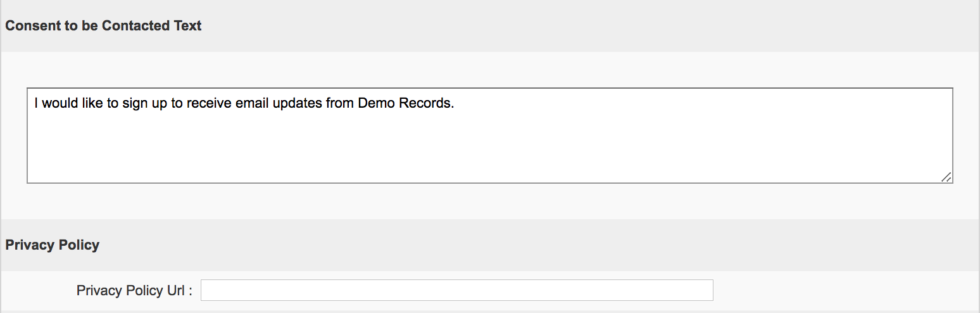This screenshot has width=980, height=313.
Task: Place cursor on the word "receive" in the consent text
Action: pos(208,103)
